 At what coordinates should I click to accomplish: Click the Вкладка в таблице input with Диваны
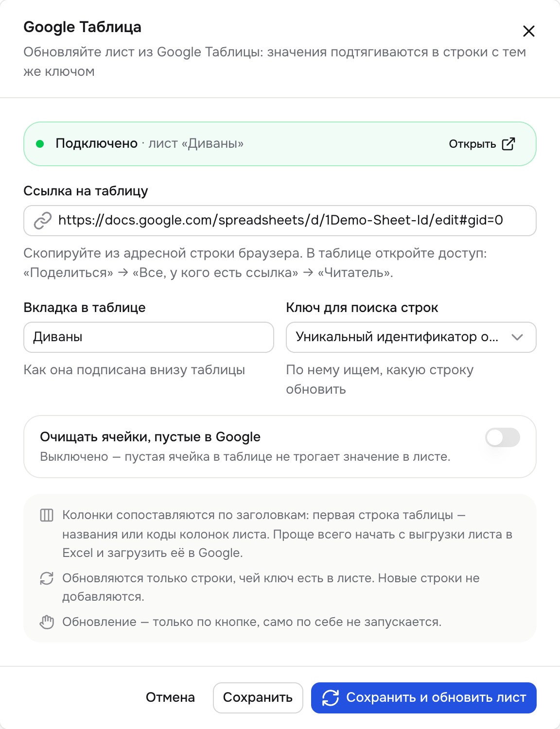[x=149, y=337]
